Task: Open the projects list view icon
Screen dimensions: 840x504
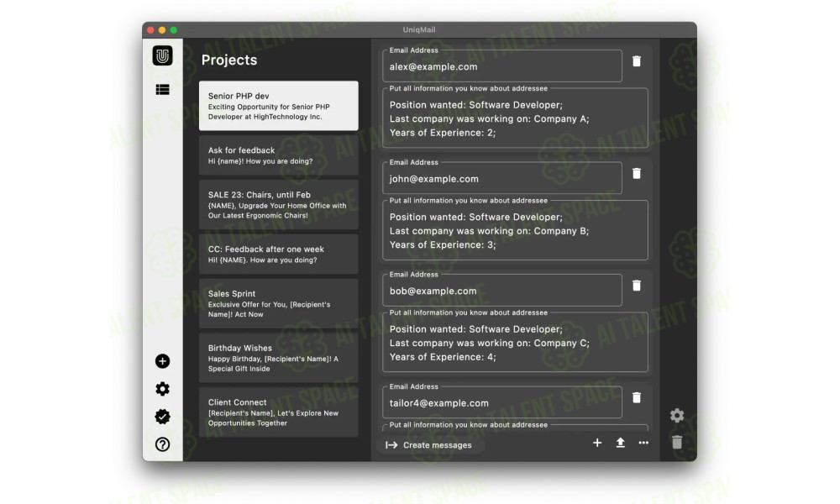Action: tap(162, 89)
